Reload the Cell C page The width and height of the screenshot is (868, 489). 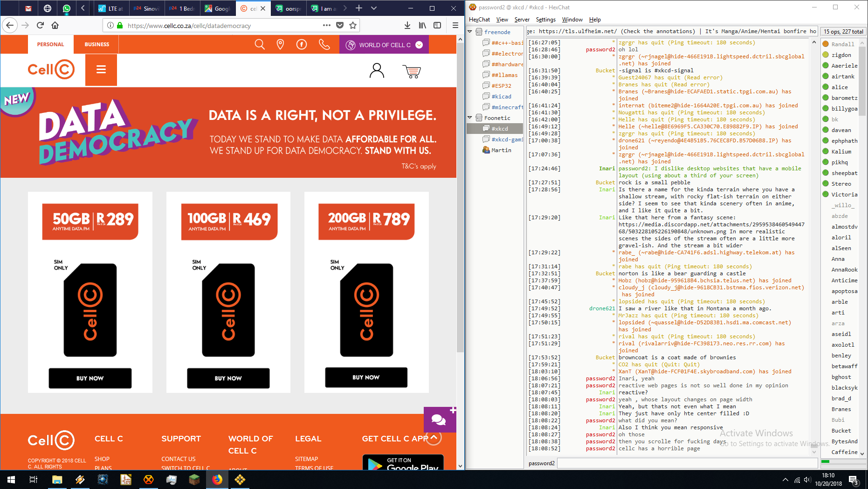point(40,25)
